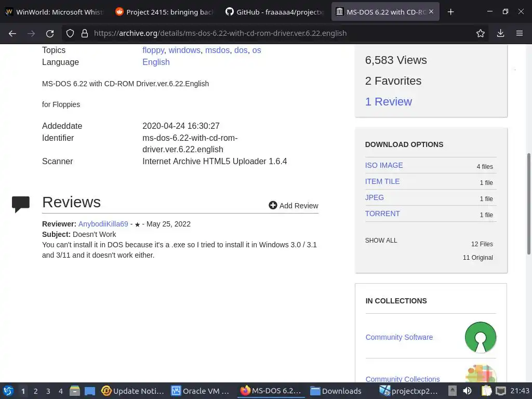Screen dimensions: 532x399
Task: Open Update Notifier from taskbar
Action: pyautogui.click(x=132, y=391)
